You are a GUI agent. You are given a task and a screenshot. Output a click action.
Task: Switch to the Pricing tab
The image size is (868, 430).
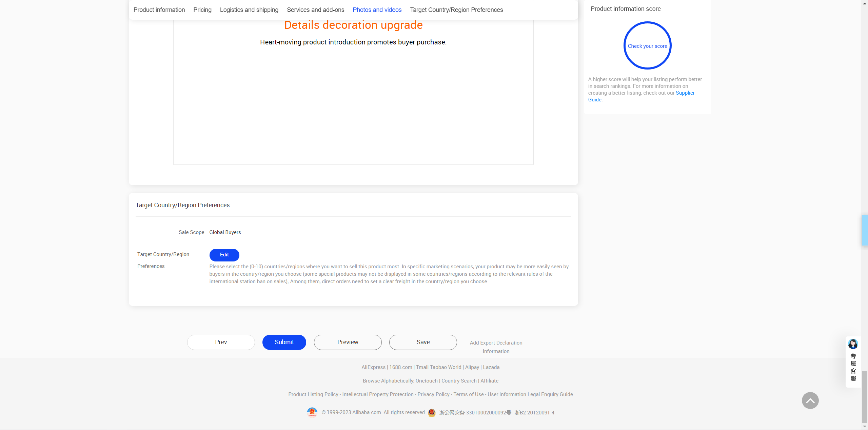pyautogui.click(x=202, y=10)
